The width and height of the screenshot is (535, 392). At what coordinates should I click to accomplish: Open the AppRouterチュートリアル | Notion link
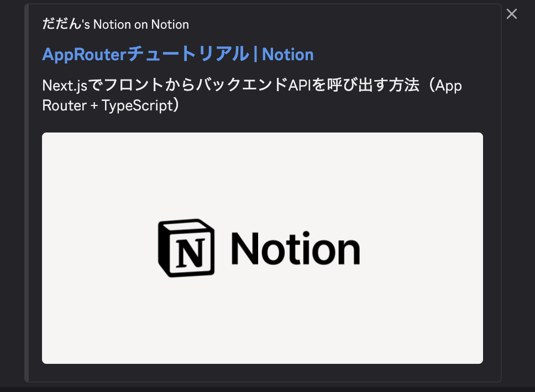coord(178,54)
